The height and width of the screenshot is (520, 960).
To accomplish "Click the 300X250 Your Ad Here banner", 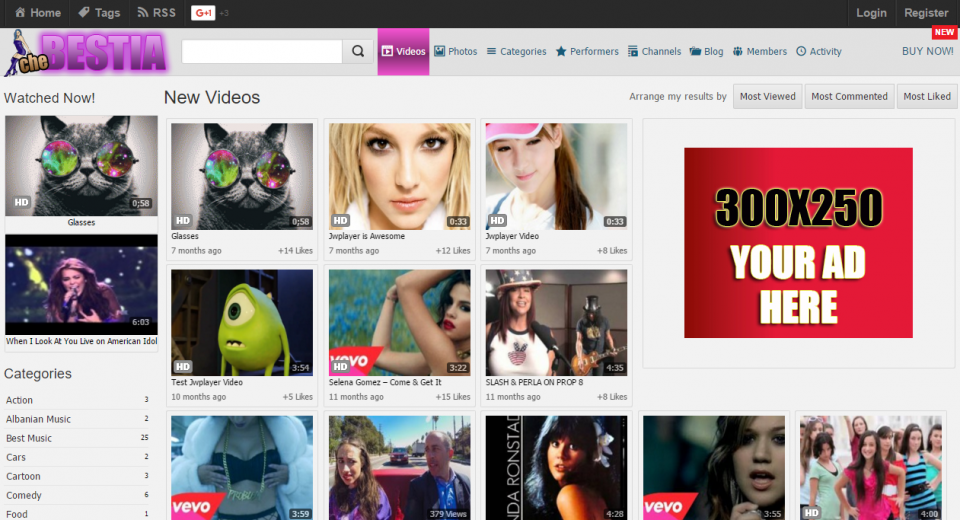I will point(798,243).
